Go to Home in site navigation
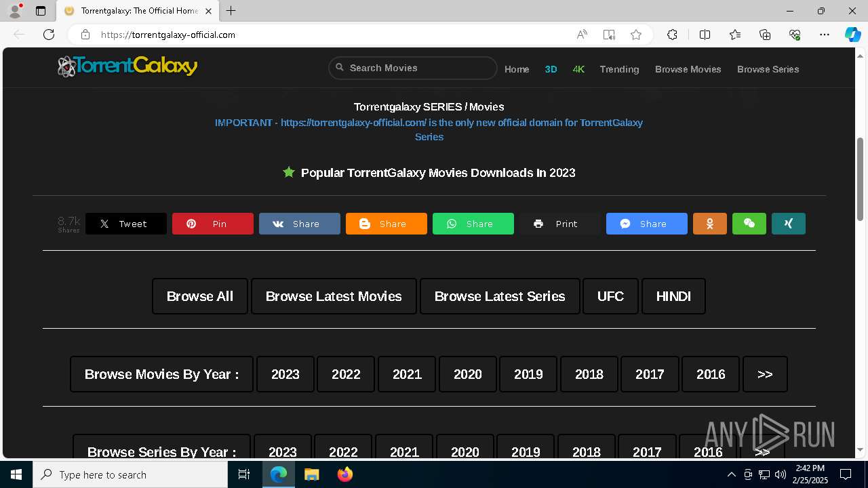Screen dimensions: 868x488 [x=517, y=69]
